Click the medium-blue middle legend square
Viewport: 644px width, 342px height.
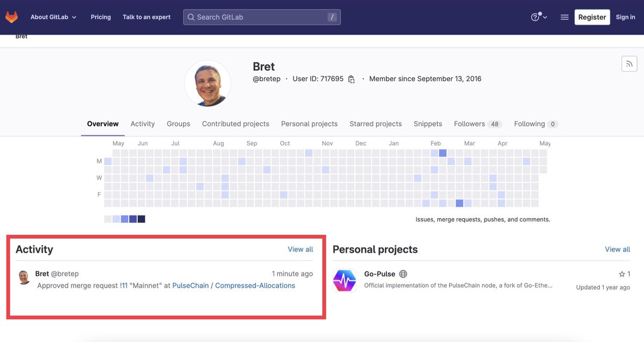(x=125, y=219)
